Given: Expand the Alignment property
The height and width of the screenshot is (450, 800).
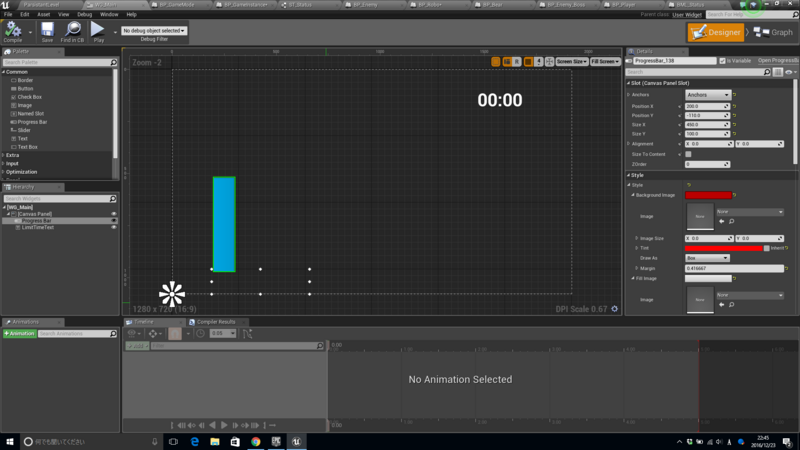Looking at the screenshot, I should click(x=629, y=144).
